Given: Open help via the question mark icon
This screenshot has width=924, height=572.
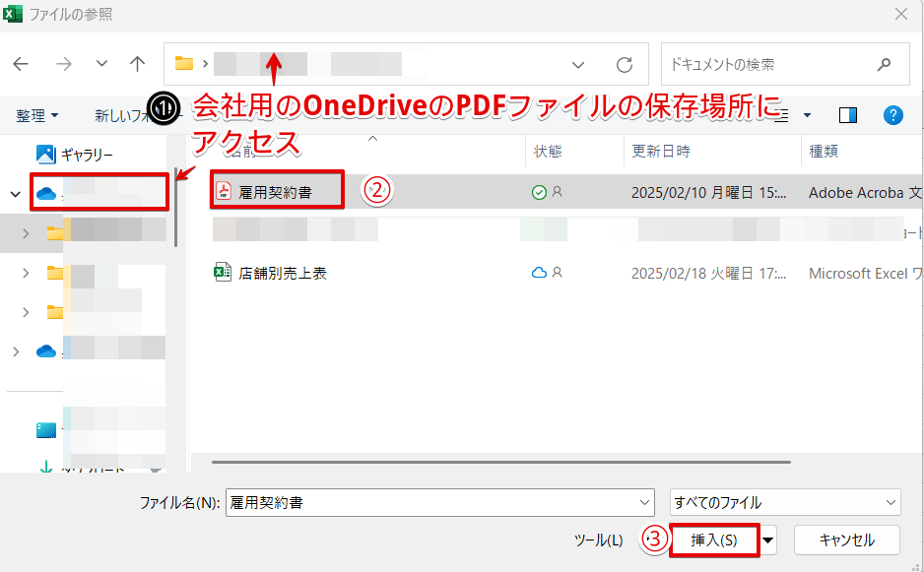Looking at the screenshot, I should 893,114.
